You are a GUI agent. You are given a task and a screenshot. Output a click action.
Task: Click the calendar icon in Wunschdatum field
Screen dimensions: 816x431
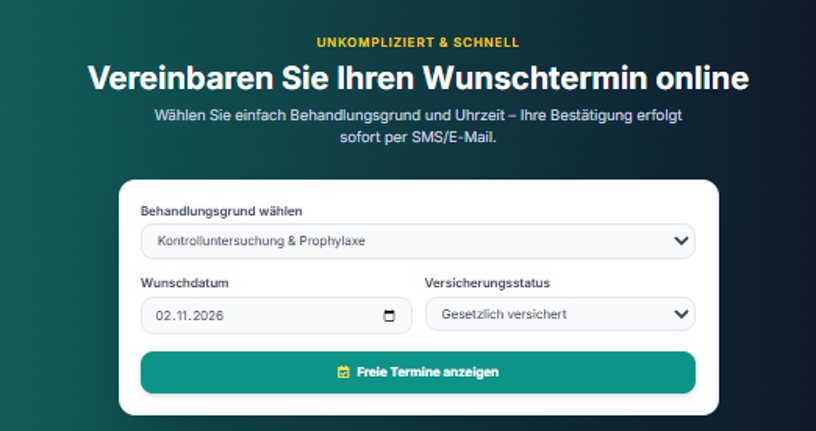pos(389,315)
